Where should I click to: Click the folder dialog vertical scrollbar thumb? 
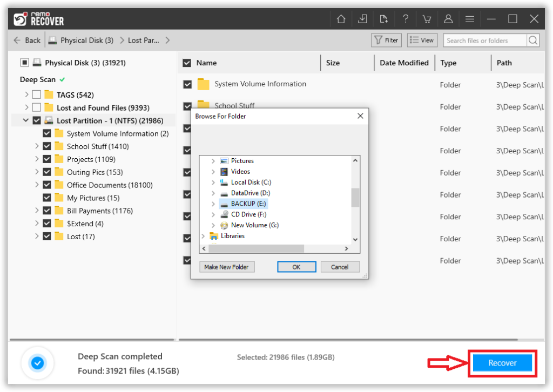pos(355,198)
